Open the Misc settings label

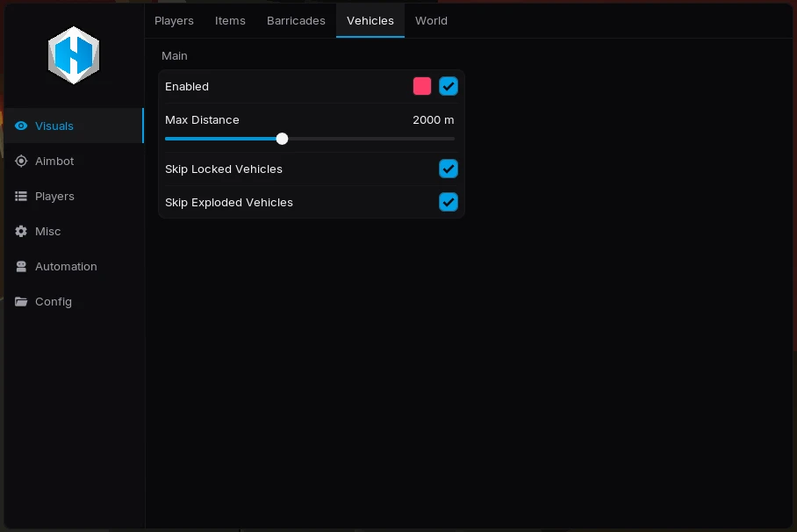tap(47, 231)
